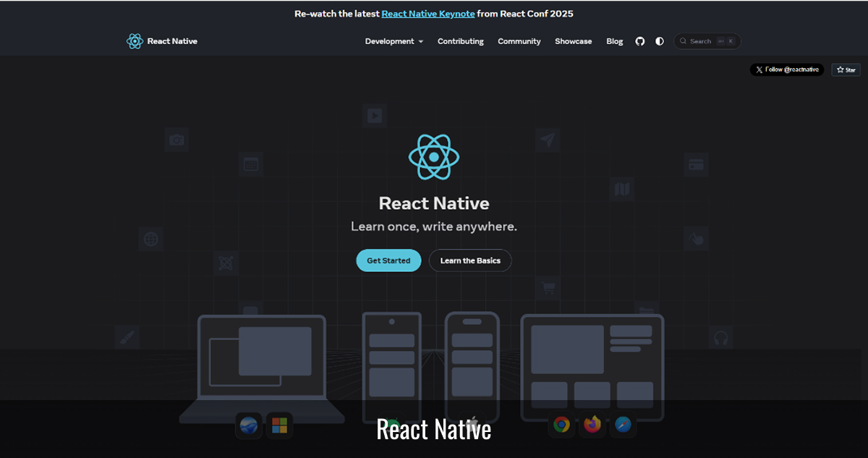The height and width of the screenshot is (458, 868).
Task: Click Follow @reactnative button
Action: point(787,69)
